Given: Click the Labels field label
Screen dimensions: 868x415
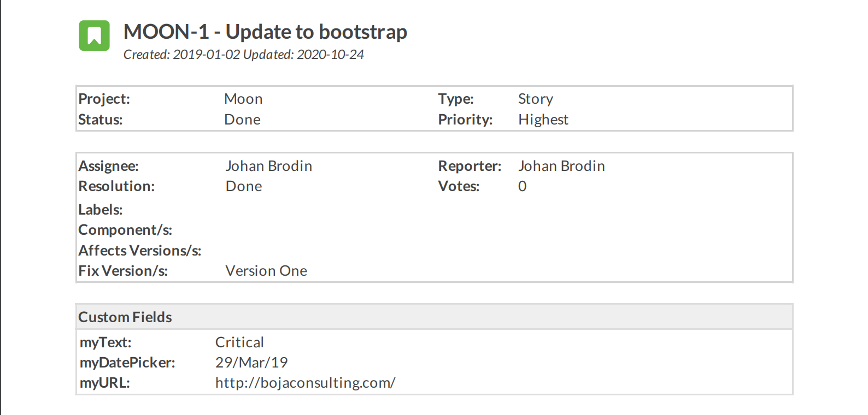Looking at the screenshot, I should (x=101, y=210).
